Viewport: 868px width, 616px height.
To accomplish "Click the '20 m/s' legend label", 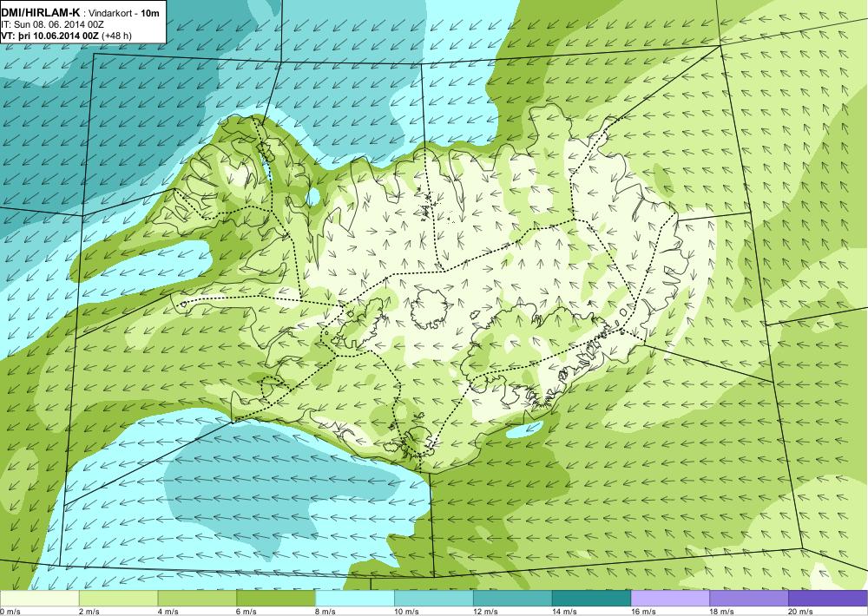I will point(801,612).
